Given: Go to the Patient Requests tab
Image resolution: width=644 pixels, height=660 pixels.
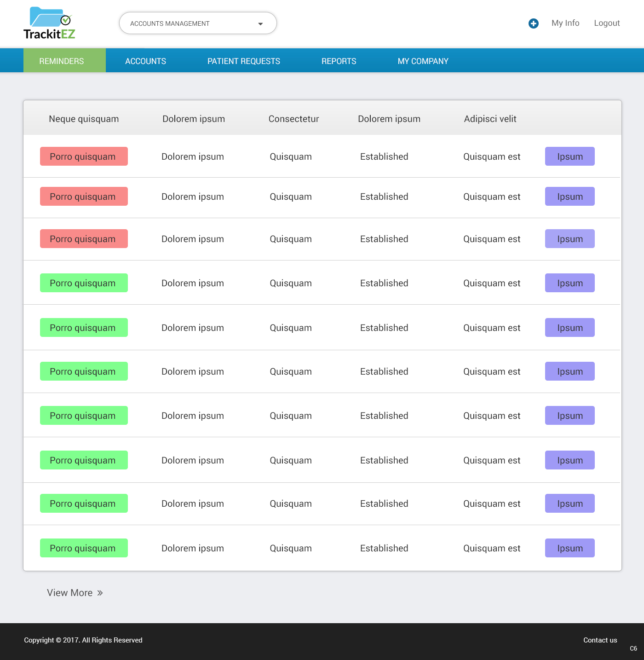Looking at the screenshot, I should click(243, 61).
